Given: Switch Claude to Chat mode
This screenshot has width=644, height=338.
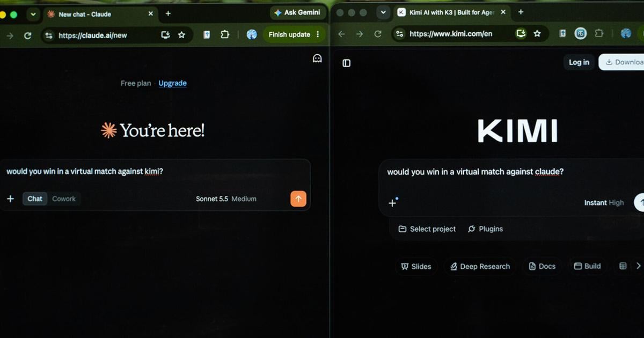Looking at the screenshot, I should (35, 199).
